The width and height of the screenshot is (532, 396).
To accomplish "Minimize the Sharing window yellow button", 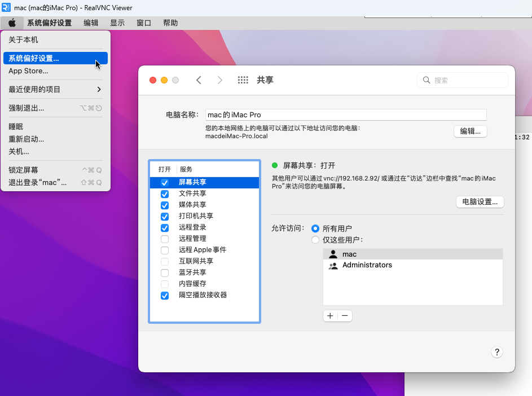I will 164,80.
